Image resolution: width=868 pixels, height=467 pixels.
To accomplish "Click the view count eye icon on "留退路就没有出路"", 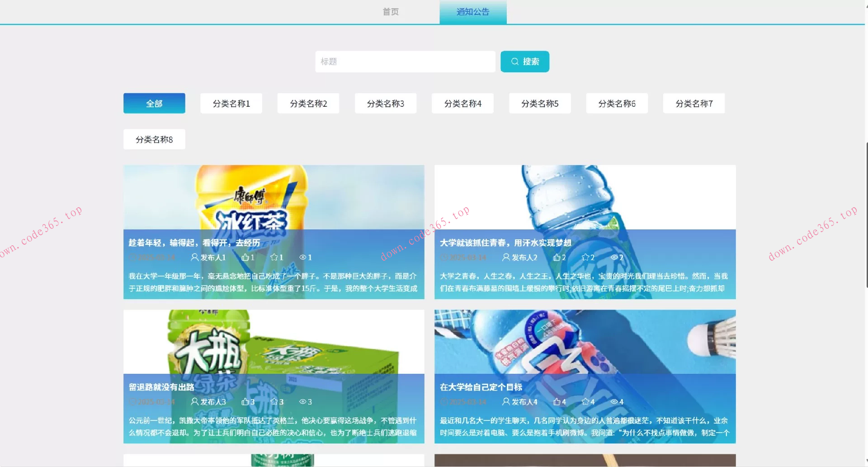I will pos(302,401).
